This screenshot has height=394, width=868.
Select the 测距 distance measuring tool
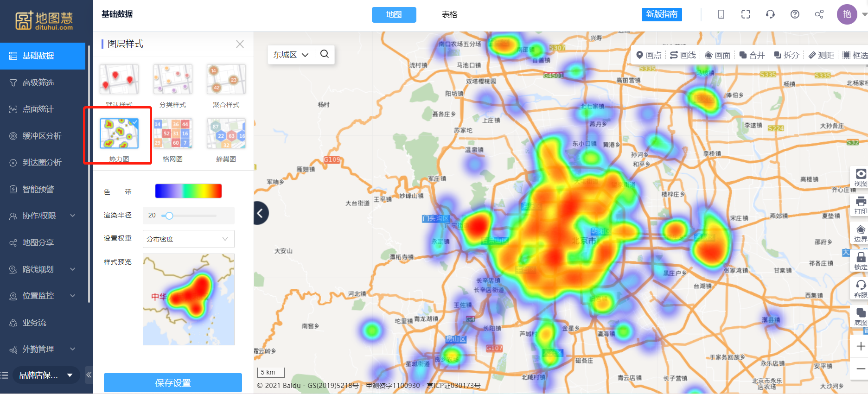[821, 55]
